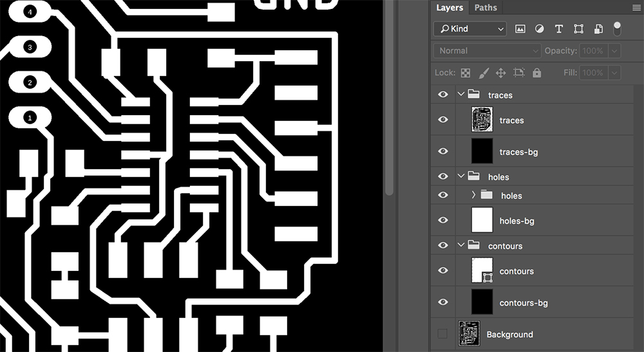Lock image pixels brush icon

484,73
